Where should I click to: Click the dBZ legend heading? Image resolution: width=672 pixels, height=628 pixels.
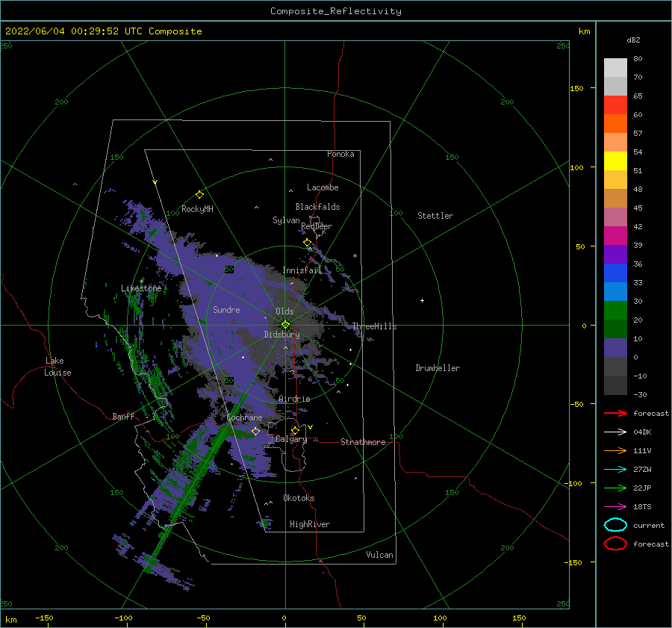click(x=633, y=40)
